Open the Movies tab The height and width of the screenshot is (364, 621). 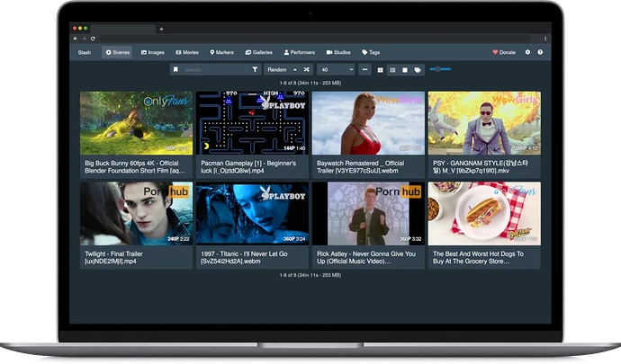click(187, 52)
